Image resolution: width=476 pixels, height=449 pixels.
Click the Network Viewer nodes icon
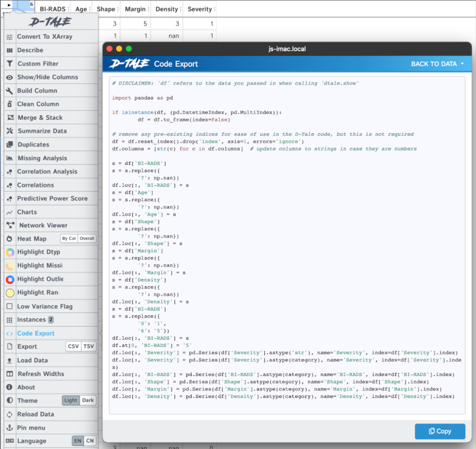pyautogui.click(x=10, y=225)
